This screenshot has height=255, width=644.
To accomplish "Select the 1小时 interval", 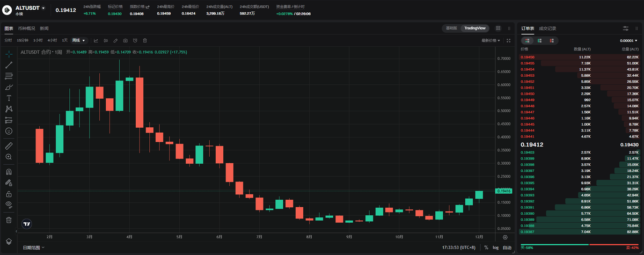I will click(38, 40).
